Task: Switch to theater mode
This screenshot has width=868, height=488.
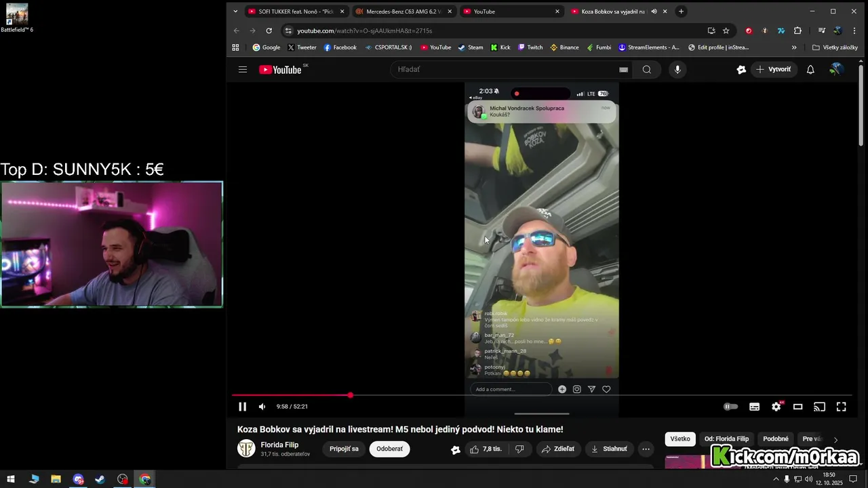Action: coord(798,407)
